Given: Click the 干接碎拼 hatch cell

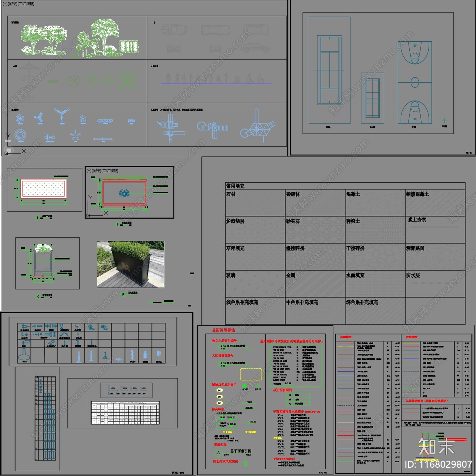Looking at the screenshot, I should [x=375, y=257].
